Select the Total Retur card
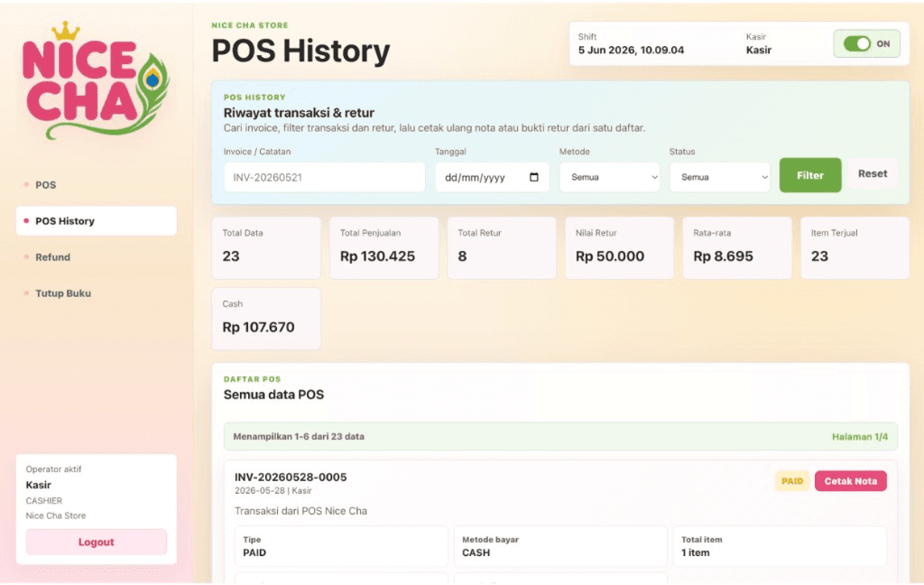Viewport: 924px width, 585px height. (x=502, y=247)
